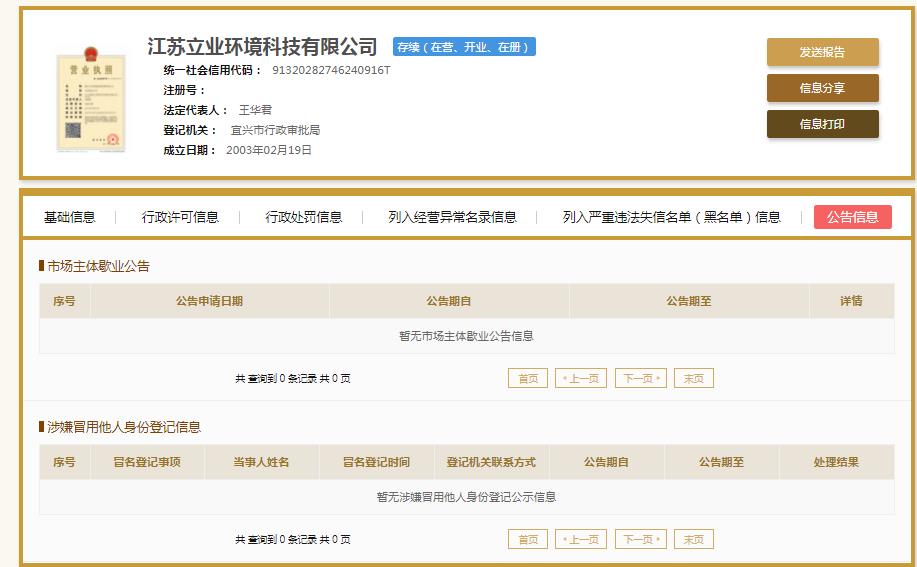Click the 市场主体歇业公告 section heading

(x=98, y=267)
